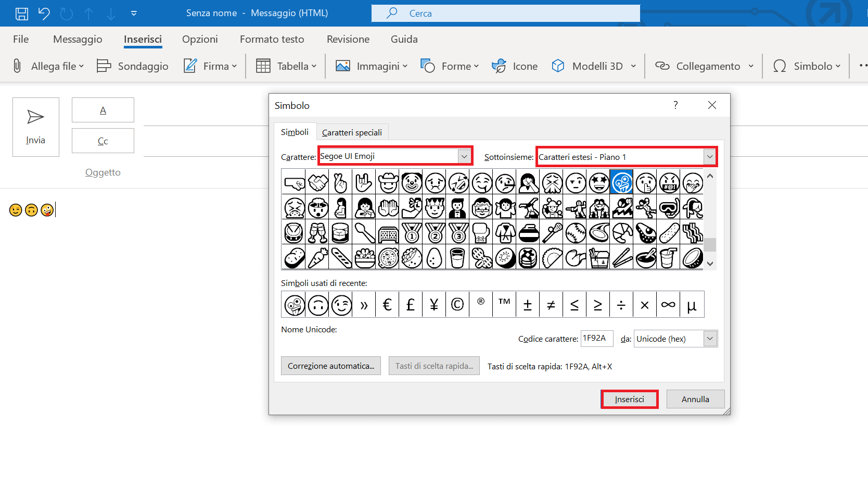Image resolution: width=868 pixels, height=486 pixels.
Task: Open the Carattere font dropdown
Action: coord(464,156)
